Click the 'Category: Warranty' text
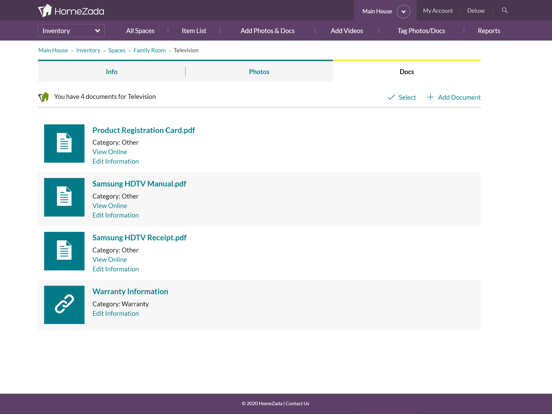This screenshot has height=414, width=552. 120,304
